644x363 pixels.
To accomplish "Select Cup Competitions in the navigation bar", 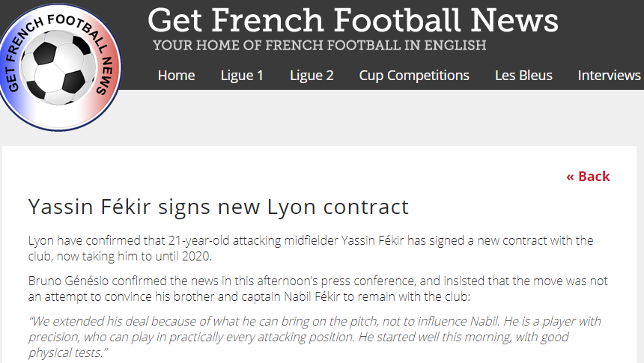I will [414, 76].
